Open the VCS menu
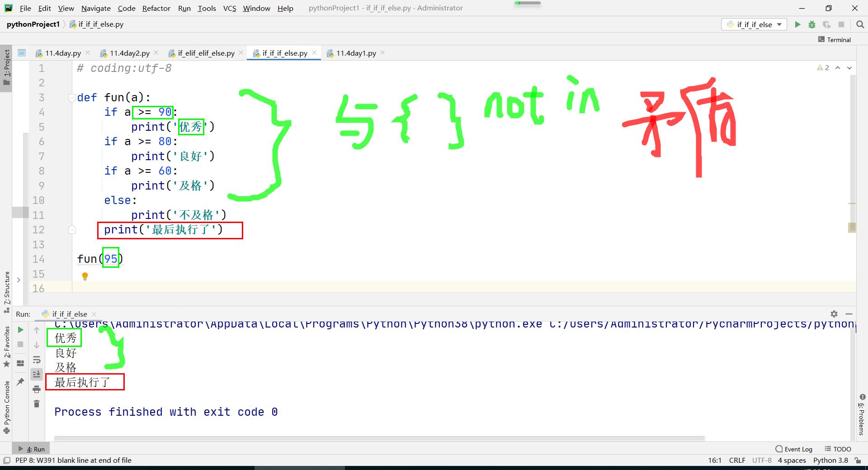 pyautogui.click(x=230, y=8)
